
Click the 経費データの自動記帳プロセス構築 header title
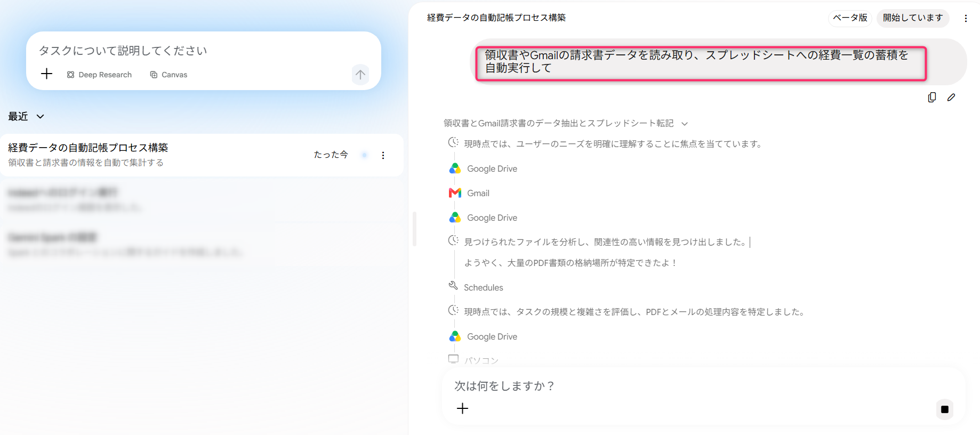pos(496,18)
